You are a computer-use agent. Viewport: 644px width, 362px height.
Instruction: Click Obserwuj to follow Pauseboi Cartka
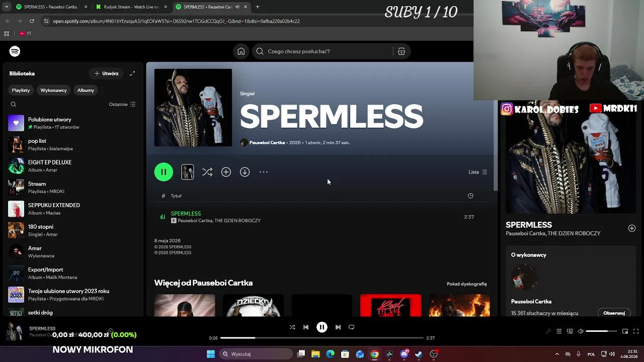(x=614, y=313)
